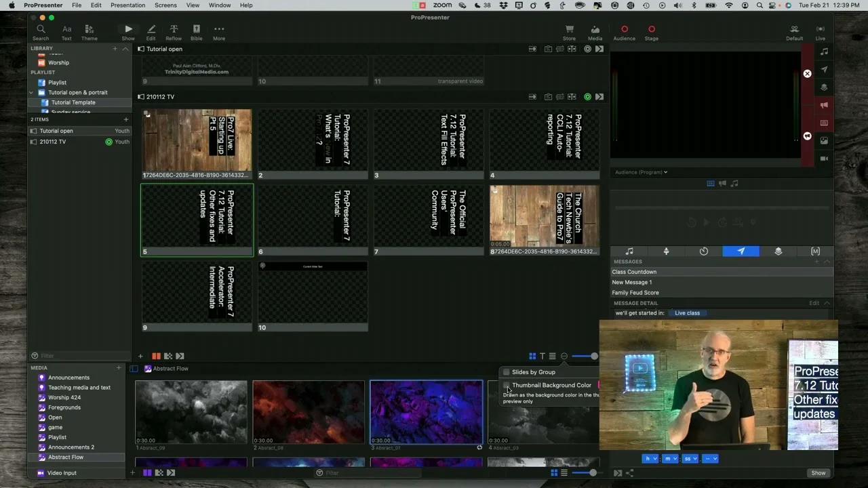Screen dimensions: 868x488
Task: Open the Presentation menu in the menu bar
Action: click(127, 5)
